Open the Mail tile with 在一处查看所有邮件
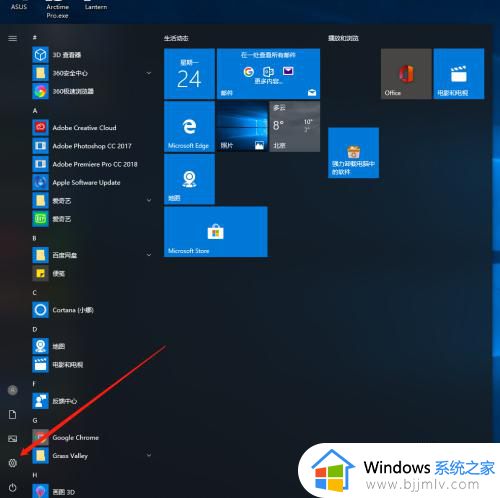500x498 pixels. pyautogui.click(x=268, y=74)
